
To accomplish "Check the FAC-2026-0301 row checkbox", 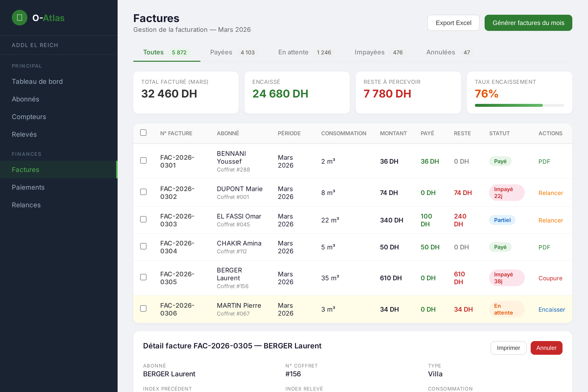I will coord(143,160).
